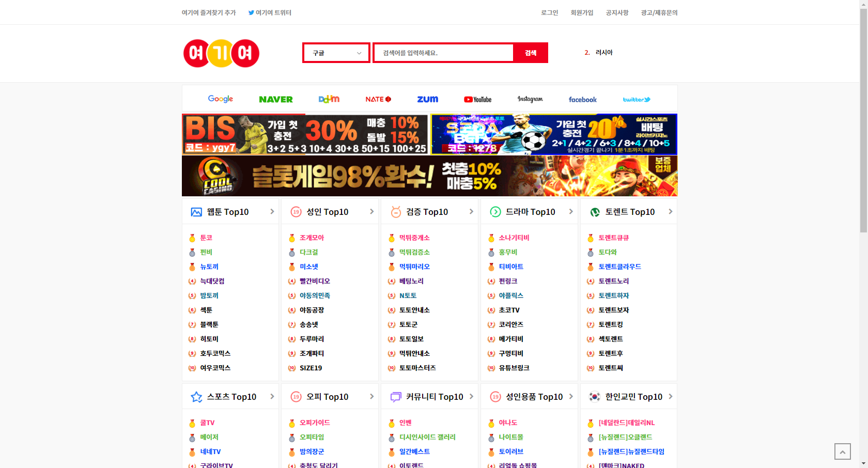This screenshot has width=868, height=468.
Task: Expand the 성인용품 Top10 chevron arrow
Action: click(571, 396)
